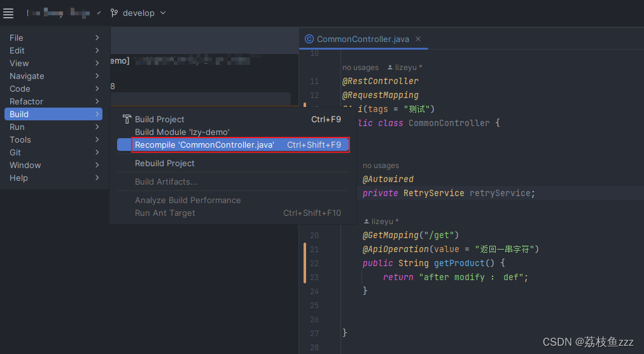This screenshot has height=354, width=644.
Task: Click the @ApiOperation annotation
Action: click(396, 249)
